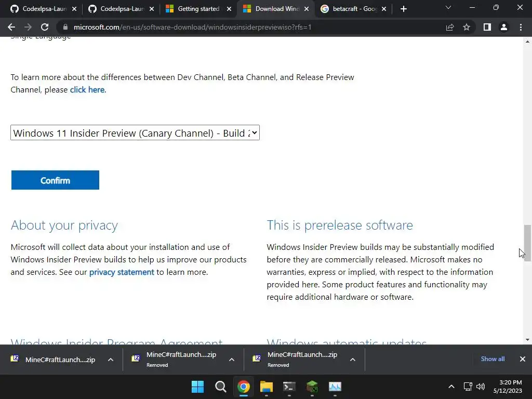Close the downloads bar

click(x=523, y=359)
